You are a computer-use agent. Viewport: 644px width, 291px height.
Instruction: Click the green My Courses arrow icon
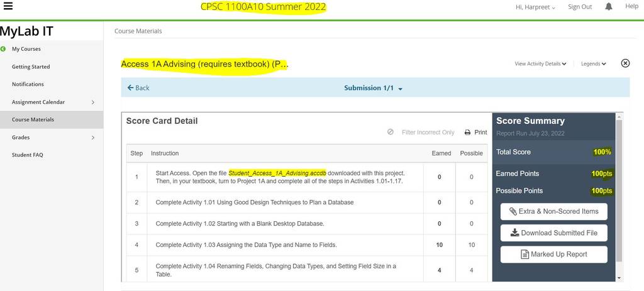3,49
